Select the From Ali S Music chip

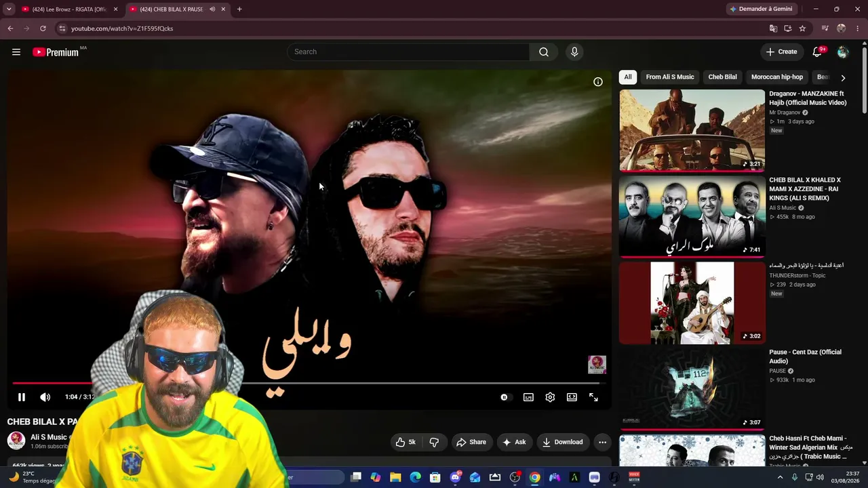tap(670, 77)
